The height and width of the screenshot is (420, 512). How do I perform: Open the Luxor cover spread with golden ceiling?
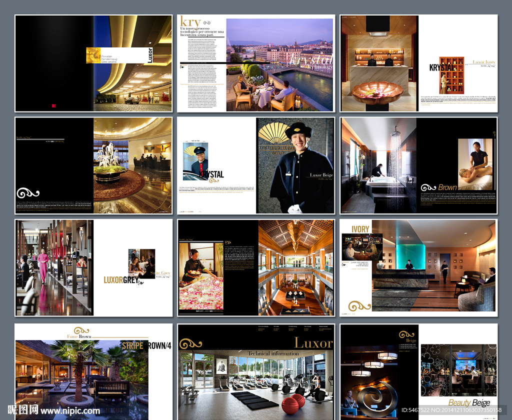(x=93, y=63)
